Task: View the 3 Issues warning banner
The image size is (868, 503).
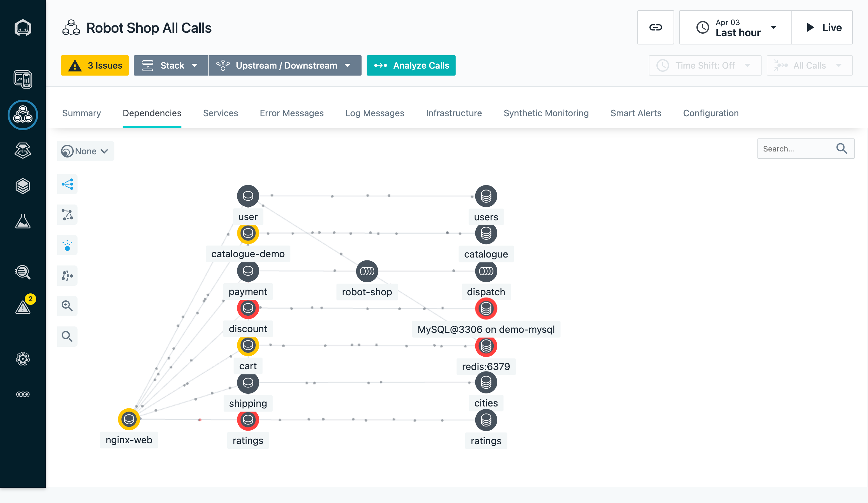Action: [94, 65]
